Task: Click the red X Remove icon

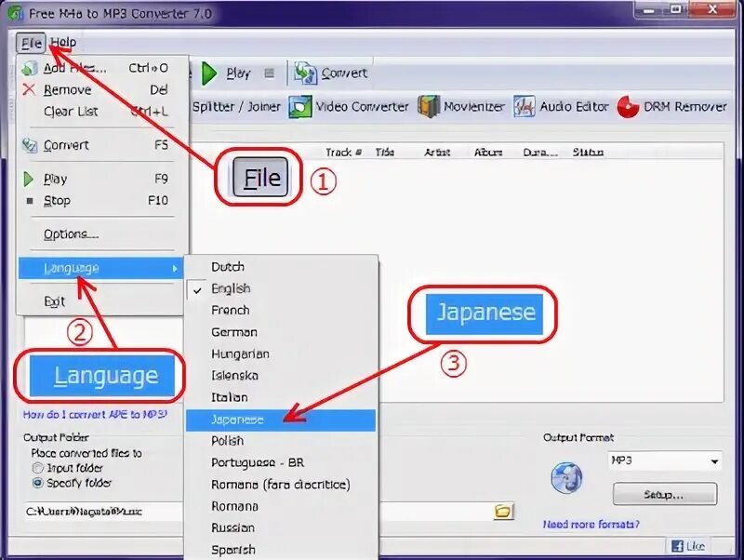Action: click(29, 89)
